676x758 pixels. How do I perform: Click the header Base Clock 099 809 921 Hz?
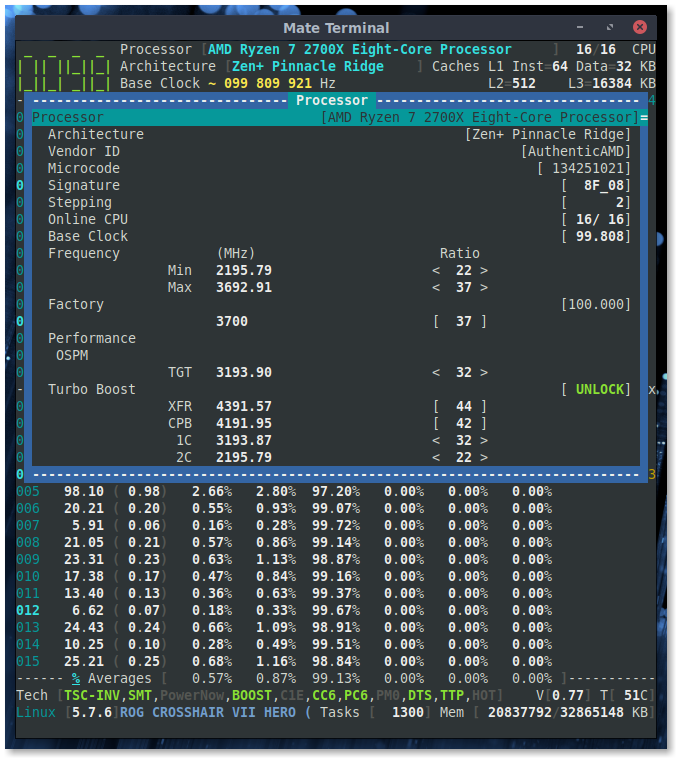228,84
